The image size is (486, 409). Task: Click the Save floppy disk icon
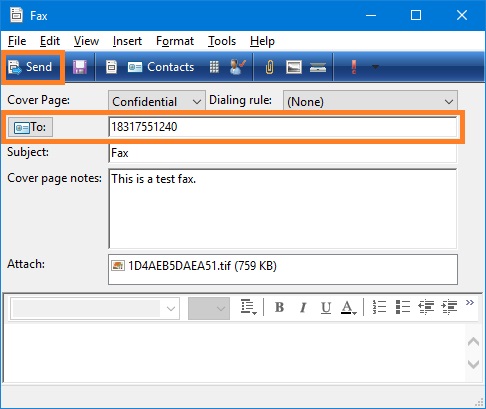80,67
